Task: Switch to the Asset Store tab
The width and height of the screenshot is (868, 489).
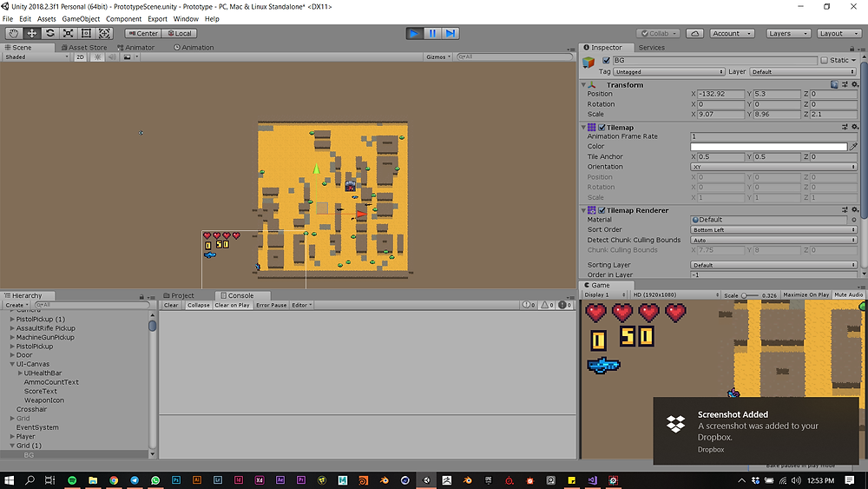Action: [84, 48]
